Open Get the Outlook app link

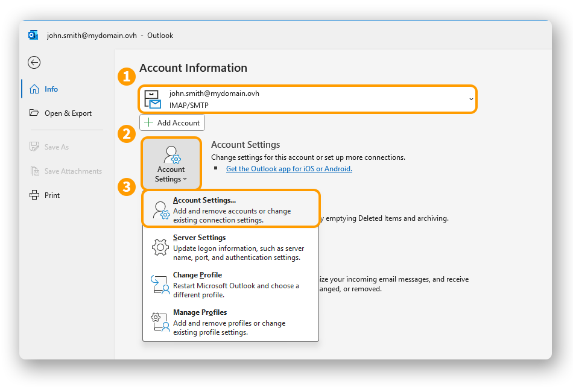coord(289,169)
